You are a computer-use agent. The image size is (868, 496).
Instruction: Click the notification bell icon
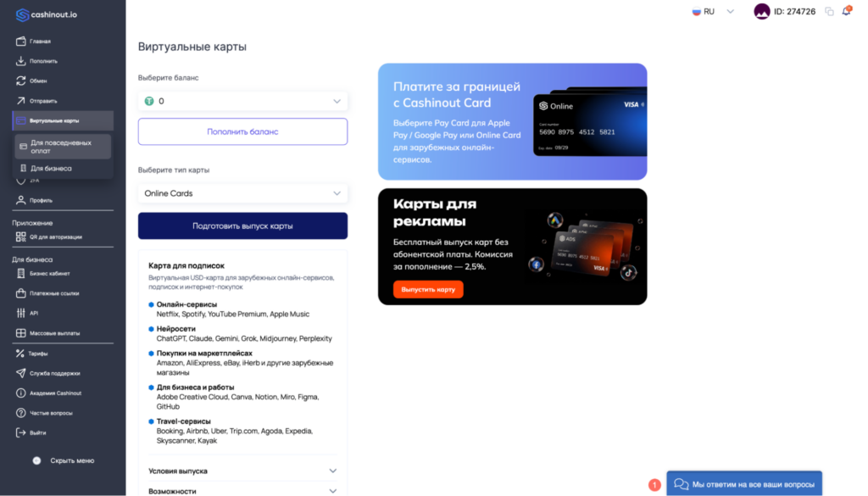(847, 11)
